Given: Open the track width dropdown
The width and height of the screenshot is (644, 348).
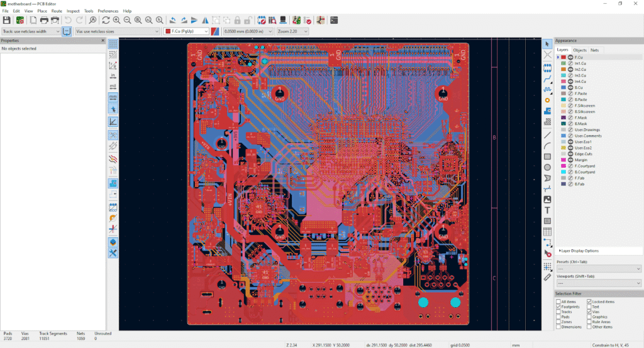Looking at the screenshot, I should coord(31,31).
